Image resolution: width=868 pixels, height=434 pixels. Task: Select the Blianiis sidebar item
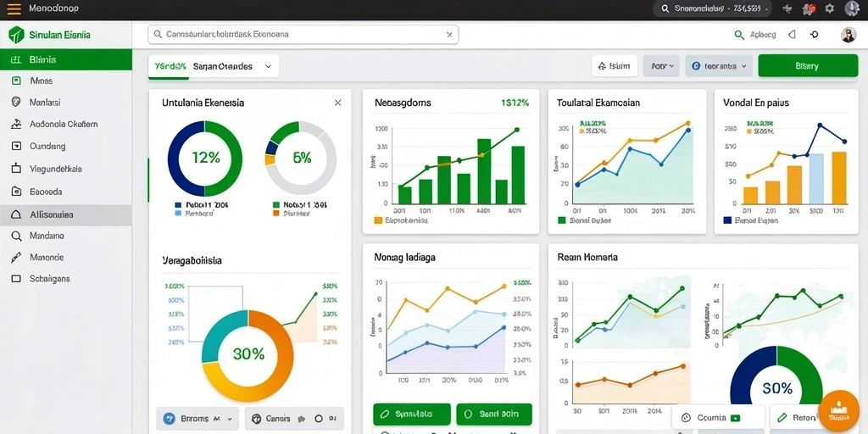click(x=66, y=59)
